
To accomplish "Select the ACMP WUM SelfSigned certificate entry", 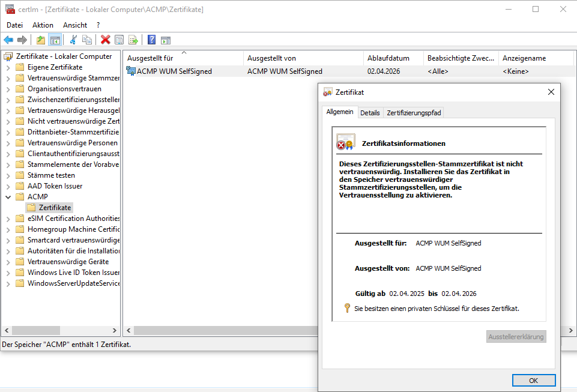I will 174,71.
